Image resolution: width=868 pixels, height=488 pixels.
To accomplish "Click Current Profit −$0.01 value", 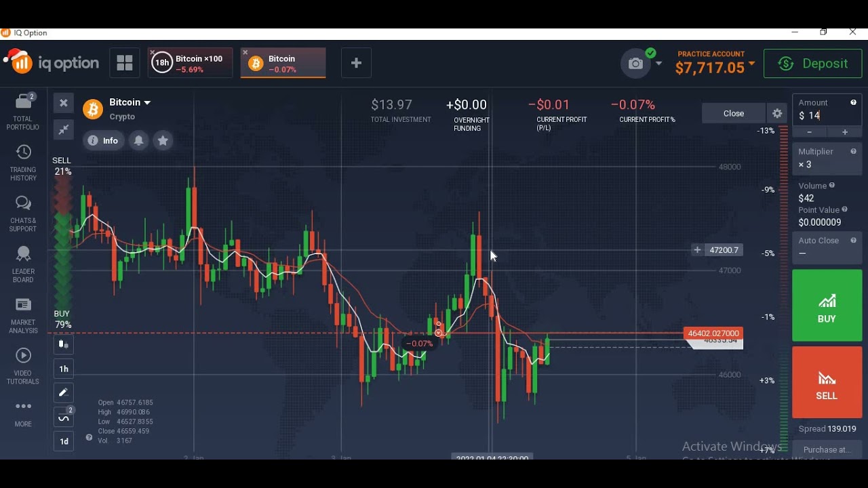I will pyautogui.click(x=549, y=105).
